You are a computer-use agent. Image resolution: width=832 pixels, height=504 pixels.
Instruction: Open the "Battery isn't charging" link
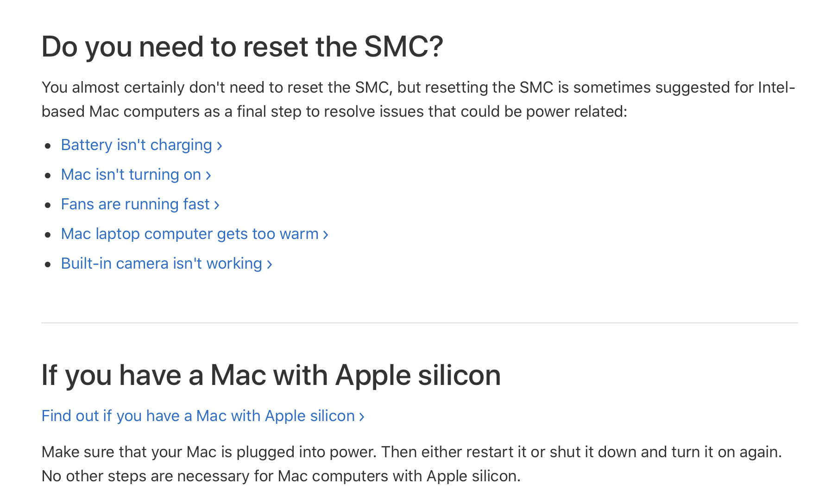point(136,145)
